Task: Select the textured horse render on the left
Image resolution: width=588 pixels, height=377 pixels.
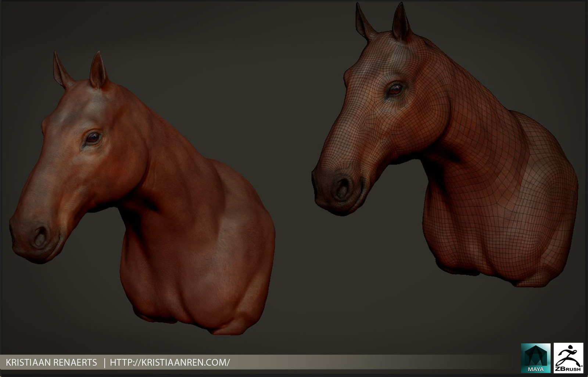Action: (x=143, y=193)
